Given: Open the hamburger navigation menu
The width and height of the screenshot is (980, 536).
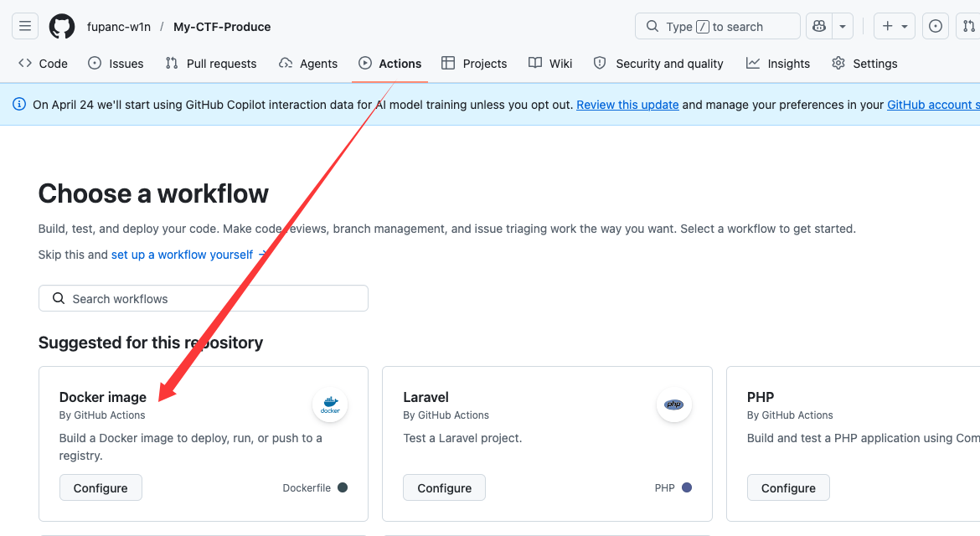Looking at the screenshot, I should coord(25,26).
